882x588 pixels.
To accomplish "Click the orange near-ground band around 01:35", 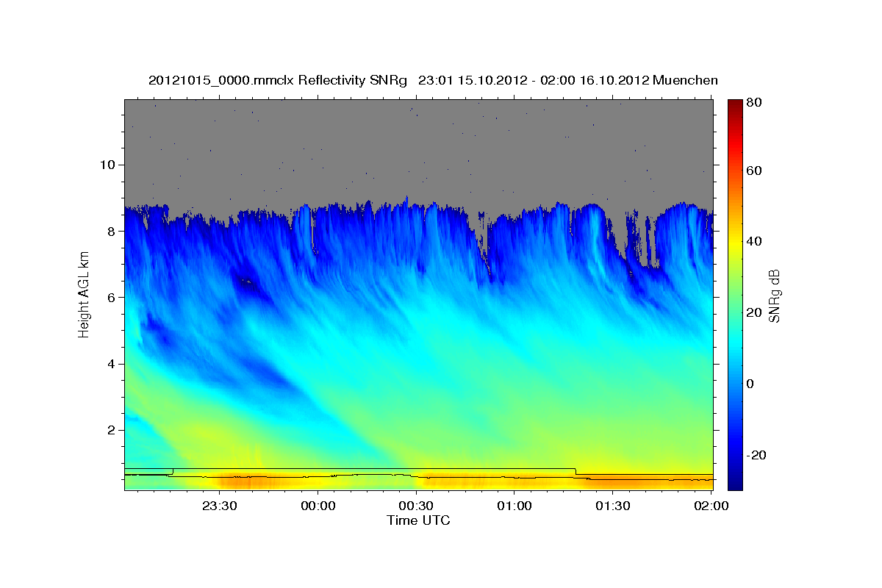I will pos(625,482).
